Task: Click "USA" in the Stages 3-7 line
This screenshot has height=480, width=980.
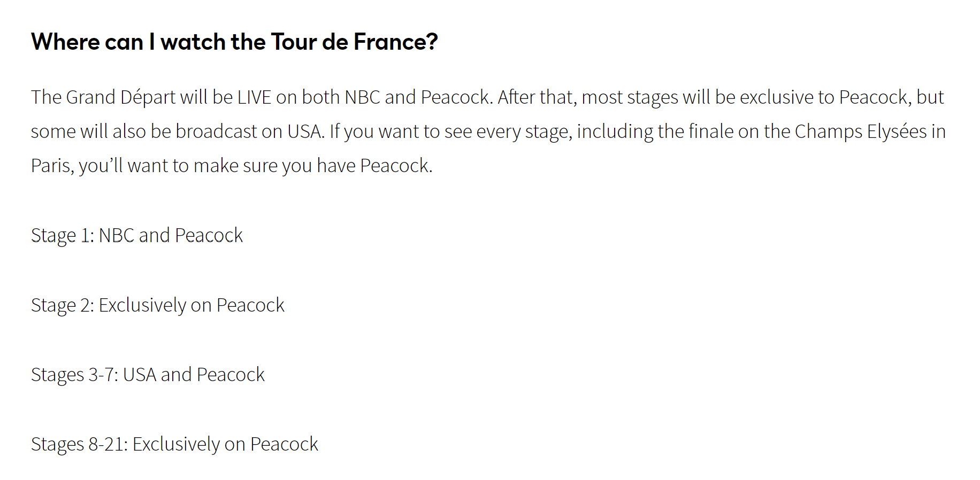Action: [140, 375]
